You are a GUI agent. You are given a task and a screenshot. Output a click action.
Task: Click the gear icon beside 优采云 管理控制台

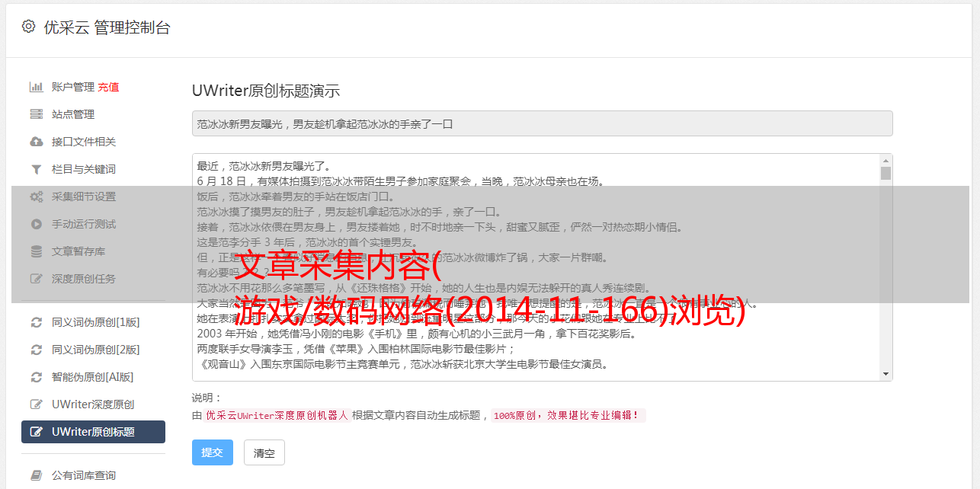click(x=28, y=27)
